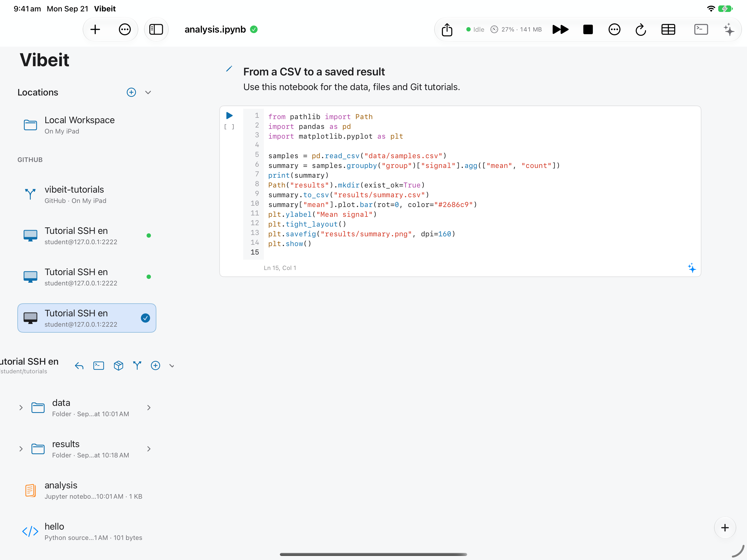Screen dimensions: 747x560
Task: Click the plt.show() line in the code cell
Action: click(289, 244)
